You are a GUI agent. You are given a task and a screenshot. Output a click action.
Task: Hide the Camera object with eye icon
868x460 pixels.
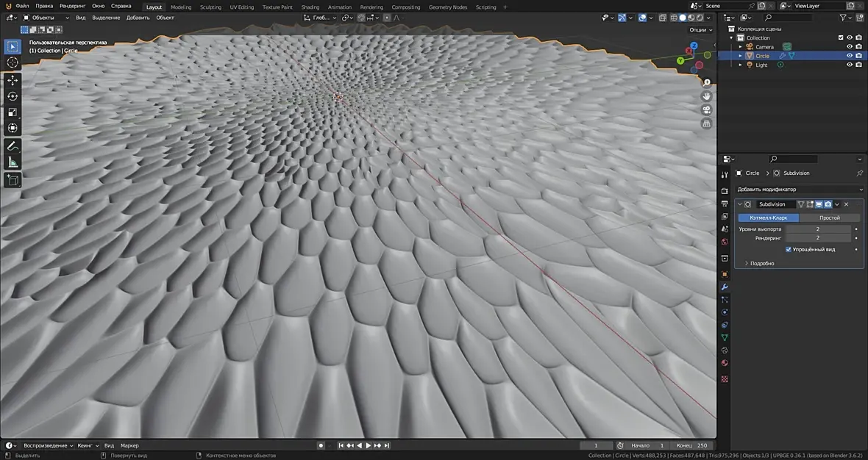(x=850, y=46)
